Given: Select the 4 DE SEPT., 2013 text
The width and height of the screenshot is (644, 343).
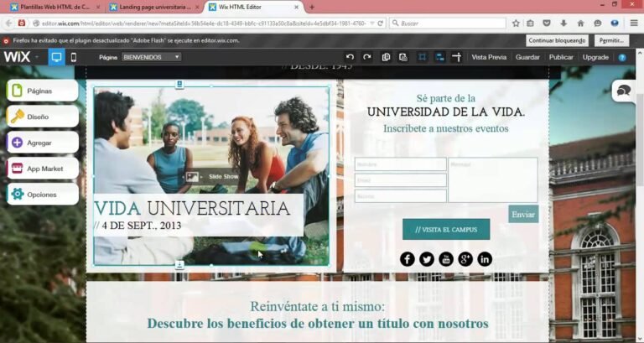Looking at the screenshot, I should click(x=142, y=226).
